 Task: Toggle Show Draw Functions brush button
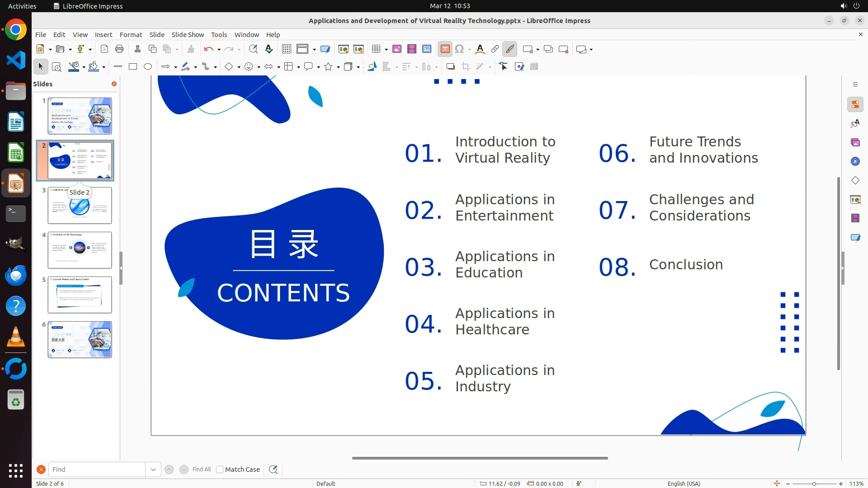509,49
